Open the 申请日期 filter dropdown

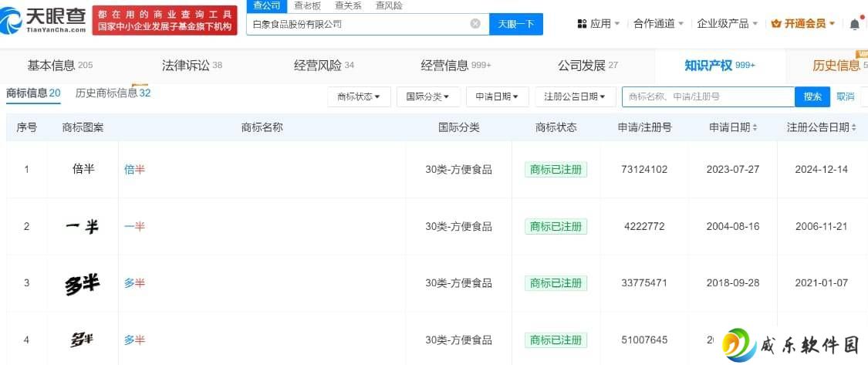(x=497, y=97)
